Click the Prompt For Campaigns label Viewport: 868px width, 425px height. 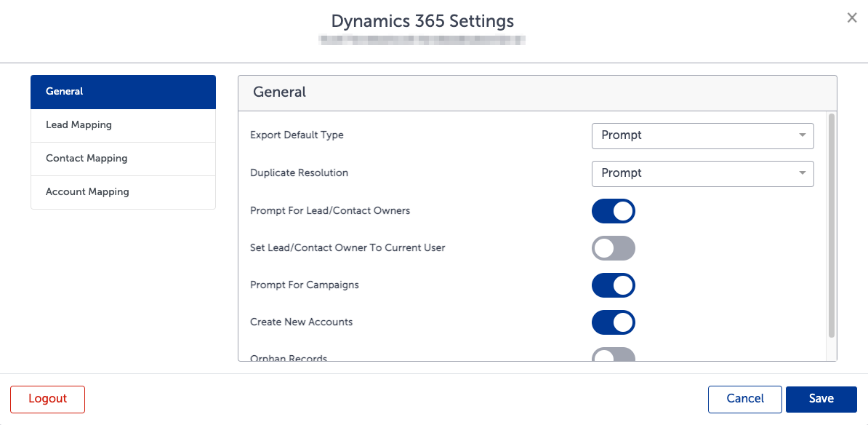coord(305,285)
